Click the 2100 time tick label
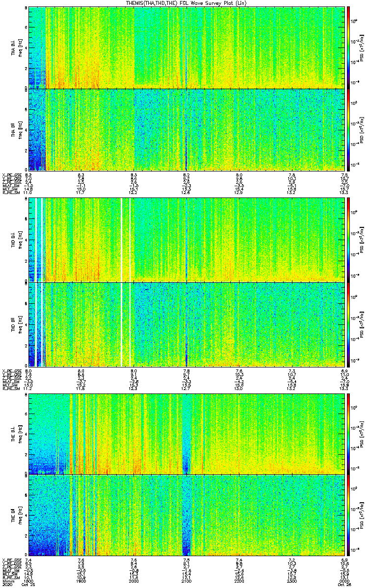This screenshot has width=368, height=588. click(x=186, y=581)
